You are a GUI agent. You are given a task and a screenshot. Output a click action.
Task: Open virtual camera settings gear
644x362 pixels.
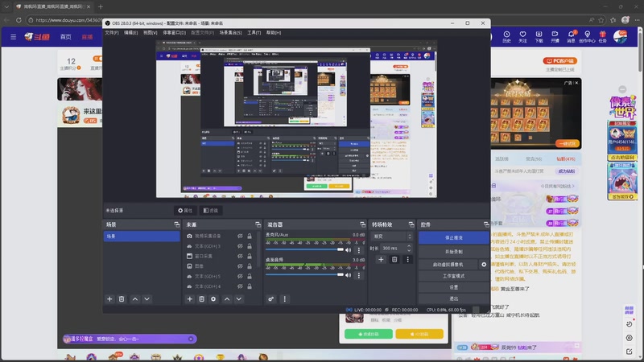tap(484, 265)
